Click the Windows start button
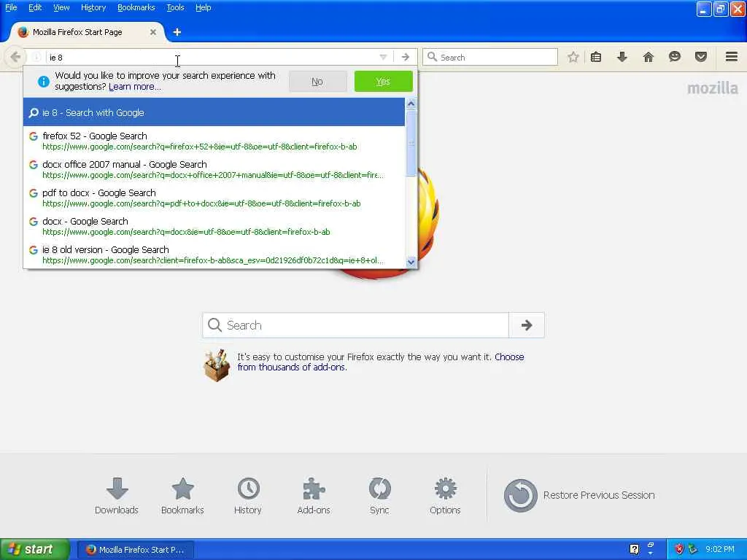Screen dimensions: 747x560 35,549
